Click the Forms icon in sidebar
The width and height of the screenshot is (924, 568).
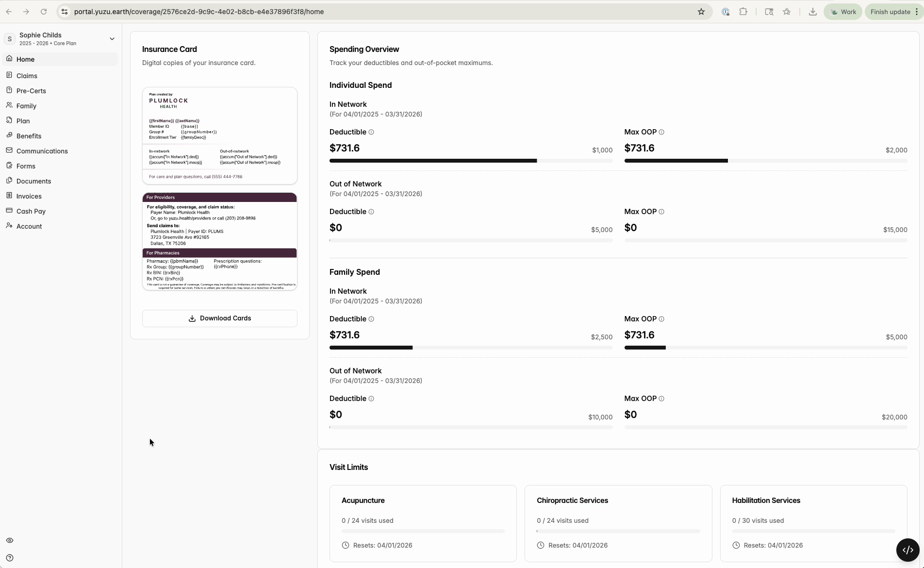coord(9,166)
